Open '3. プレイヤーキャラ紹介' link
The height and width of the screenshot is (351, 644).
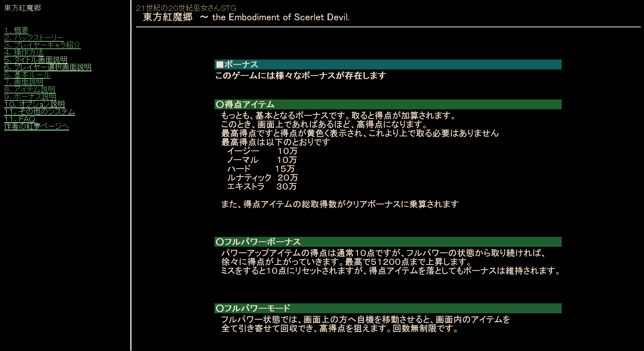(42, 45)
